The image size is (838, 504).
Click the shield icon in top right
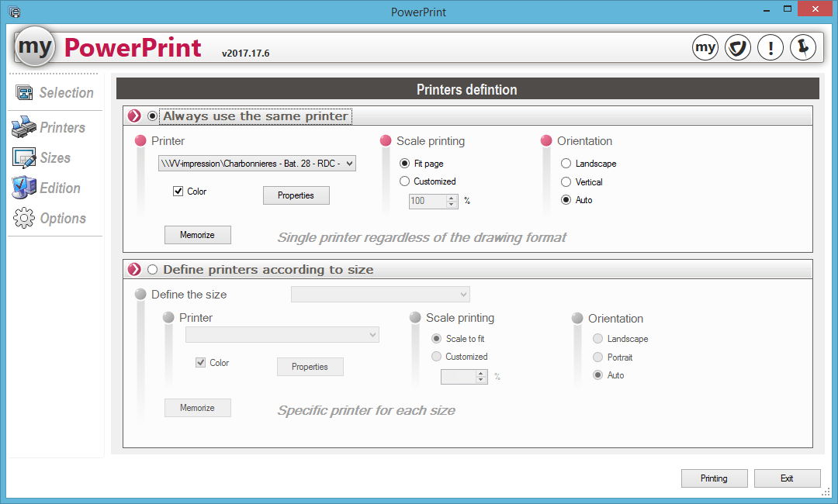(738, 47)
